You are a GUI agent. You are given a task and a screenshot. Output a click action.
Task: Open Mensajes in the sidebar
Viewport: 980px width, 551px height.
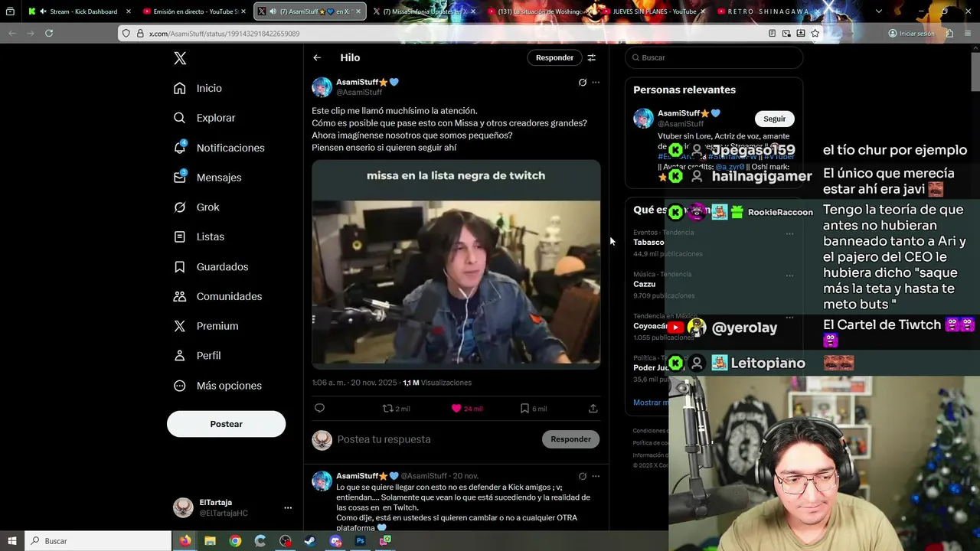(207, 178)
